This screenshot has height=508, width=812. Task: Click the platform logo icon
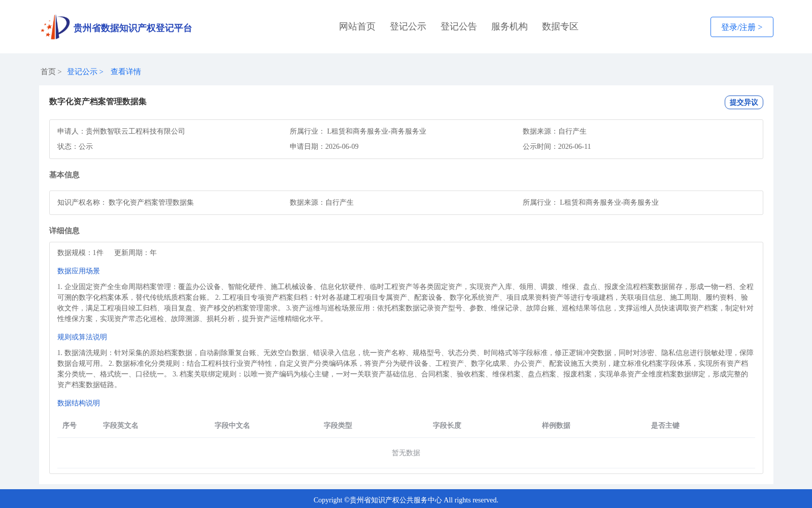[55, 27]
